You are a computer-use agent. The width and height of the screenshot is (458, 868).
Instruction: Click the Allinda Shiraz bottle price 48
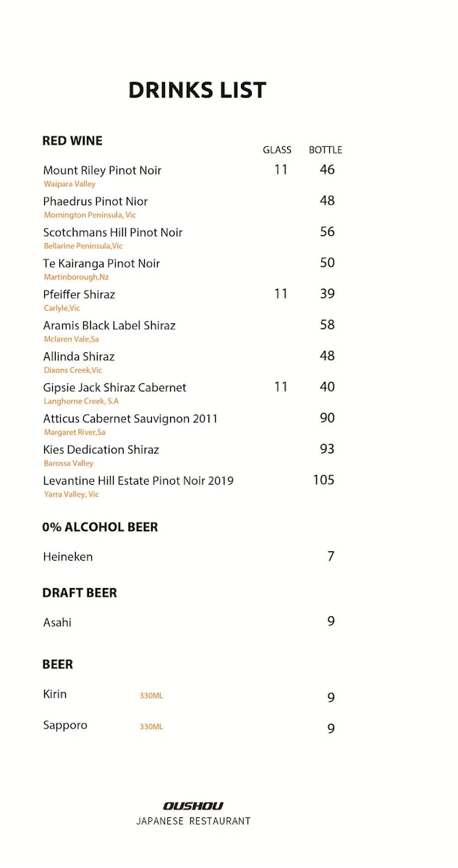tap(327, 356)
